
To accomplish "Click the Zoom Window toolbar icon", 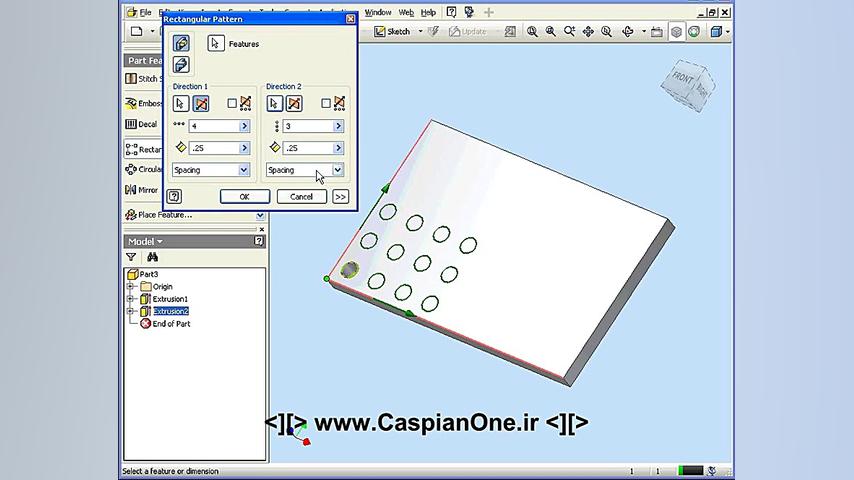I will tap(551, 32).
